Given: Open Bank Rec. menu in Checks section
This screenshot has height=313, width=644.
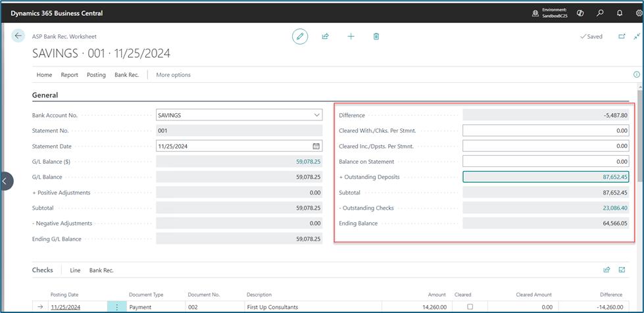Looking at the screenshot, I should (x=101, y=270).
